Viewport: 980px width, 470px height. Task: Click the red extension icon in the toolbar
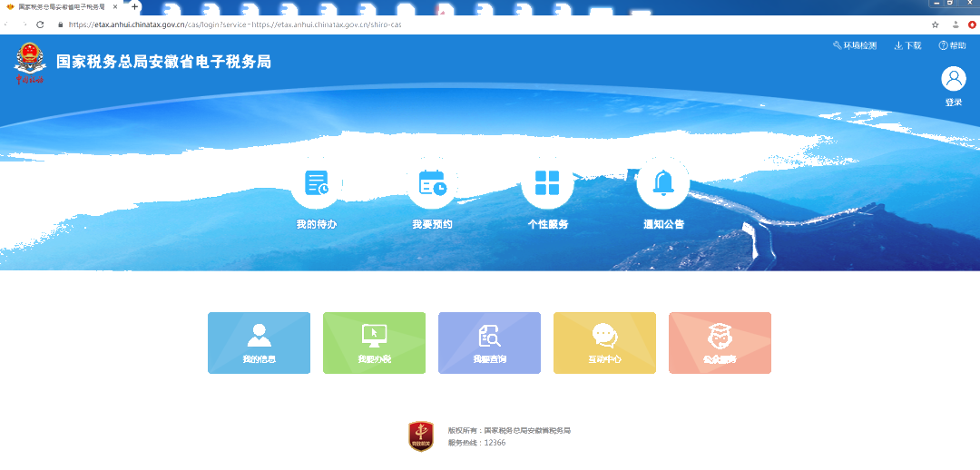tap(973, 25)
